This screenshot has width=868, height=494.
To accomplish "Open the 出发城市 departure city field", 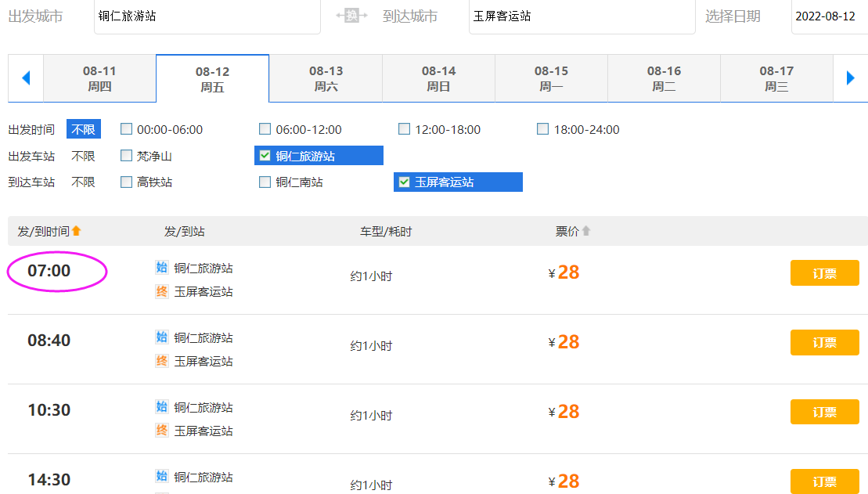I will coord(207,16).
